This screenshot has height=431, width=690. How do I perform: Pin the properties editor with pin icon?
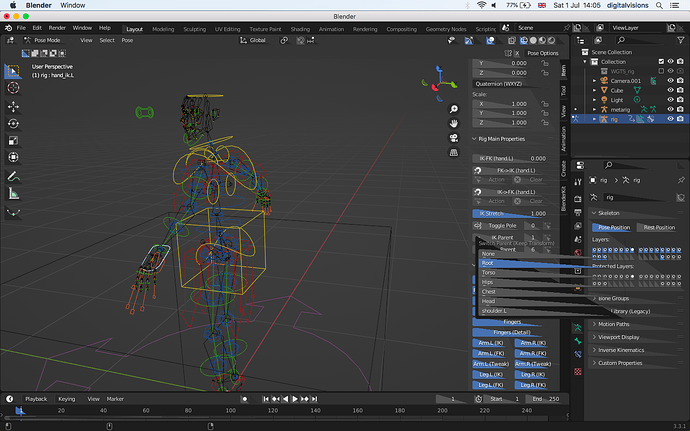pos(681,180)
